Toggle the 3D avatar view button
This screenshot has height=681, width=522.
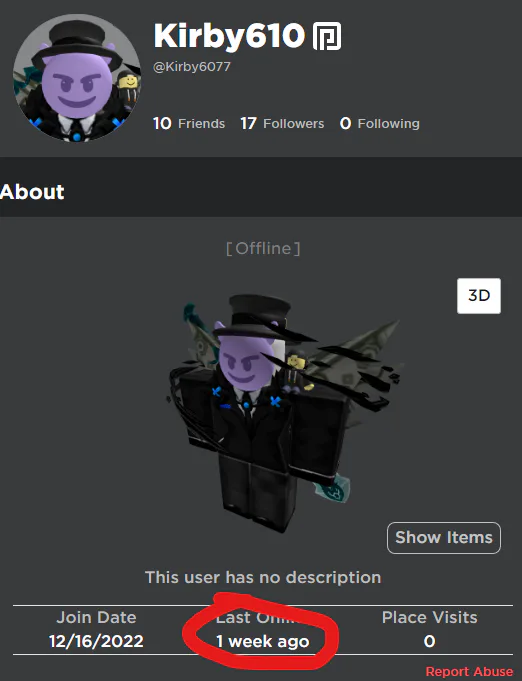coord(479,296)
